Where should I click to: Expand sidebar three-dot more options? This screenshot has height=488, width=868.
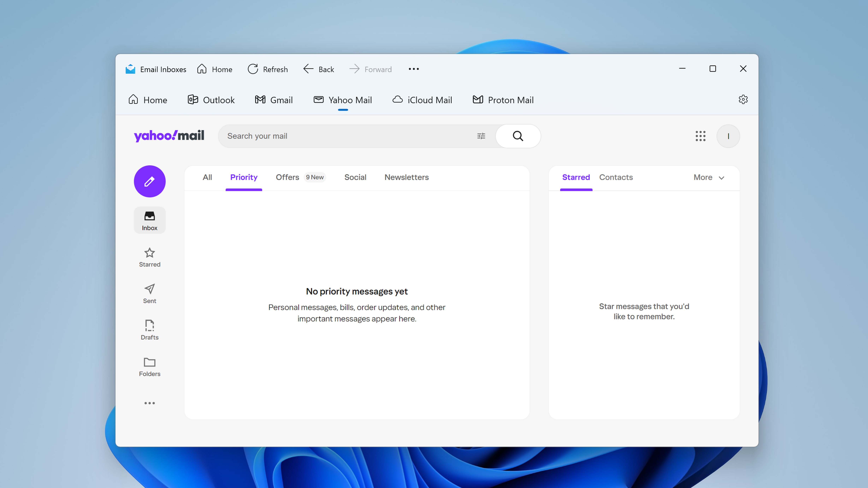click(150, 403)
